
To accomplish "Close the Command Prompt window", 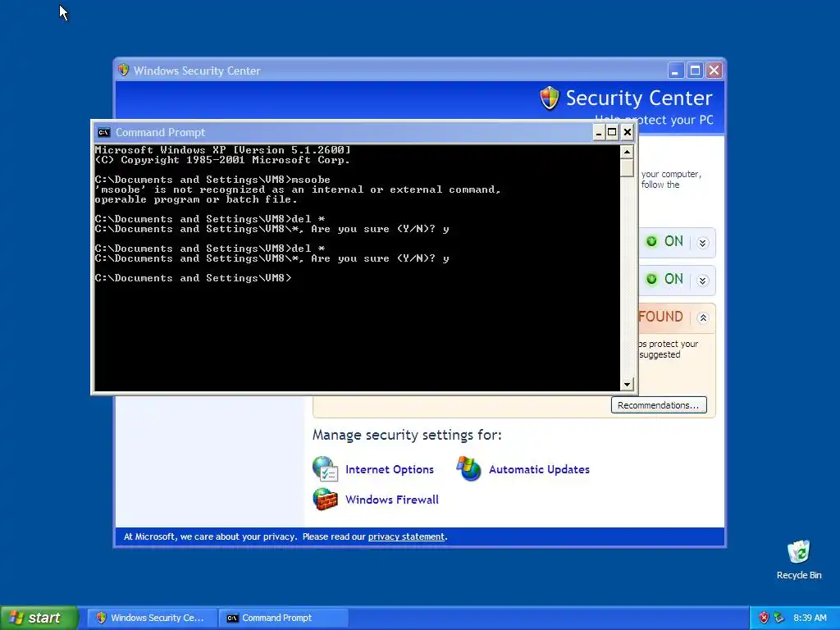I will click(x=628, y=132).
